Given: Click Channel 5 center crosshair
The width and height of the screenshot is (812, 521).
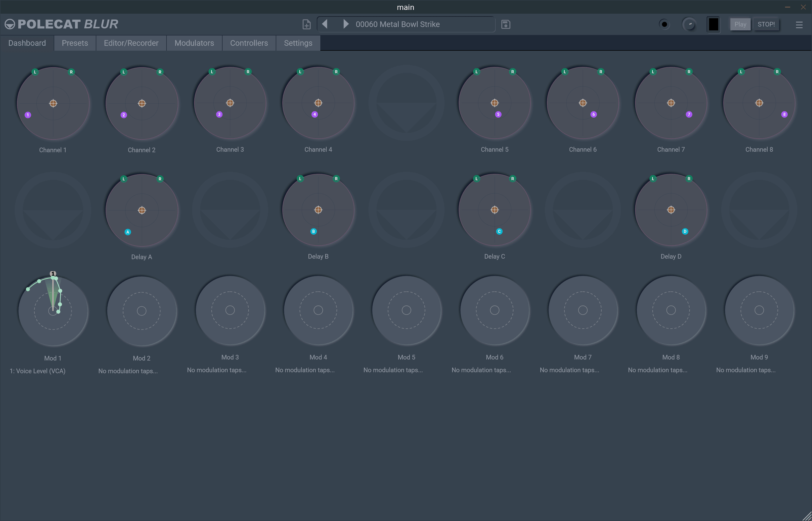Looking at the screenshot, I should tap(495, 103).
